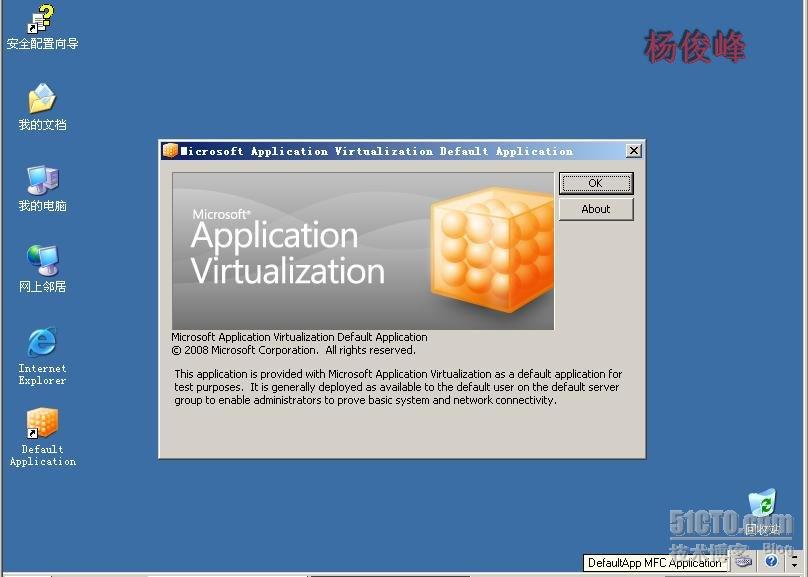
Task: Close the Default Application dialog
Action: coord(634,151)
